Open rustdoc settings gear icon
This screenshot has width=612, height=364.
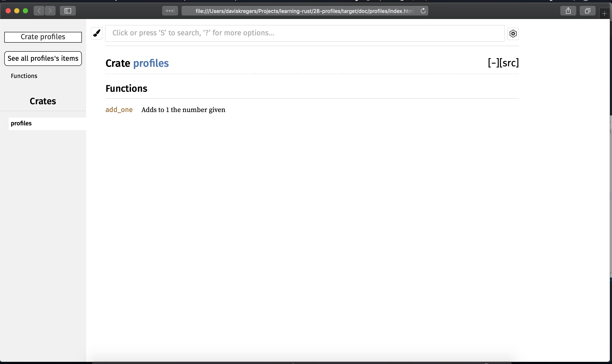pos(513,34)
